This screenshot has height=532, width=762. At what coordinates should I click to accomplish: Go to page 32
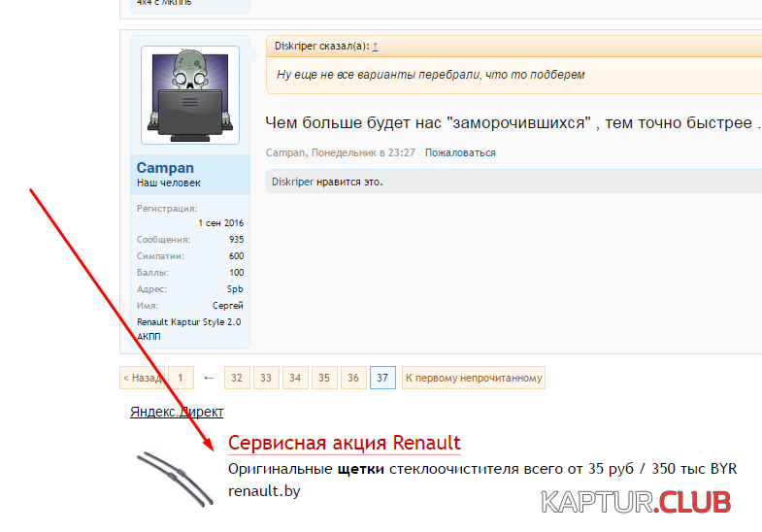tap(237, 378)
